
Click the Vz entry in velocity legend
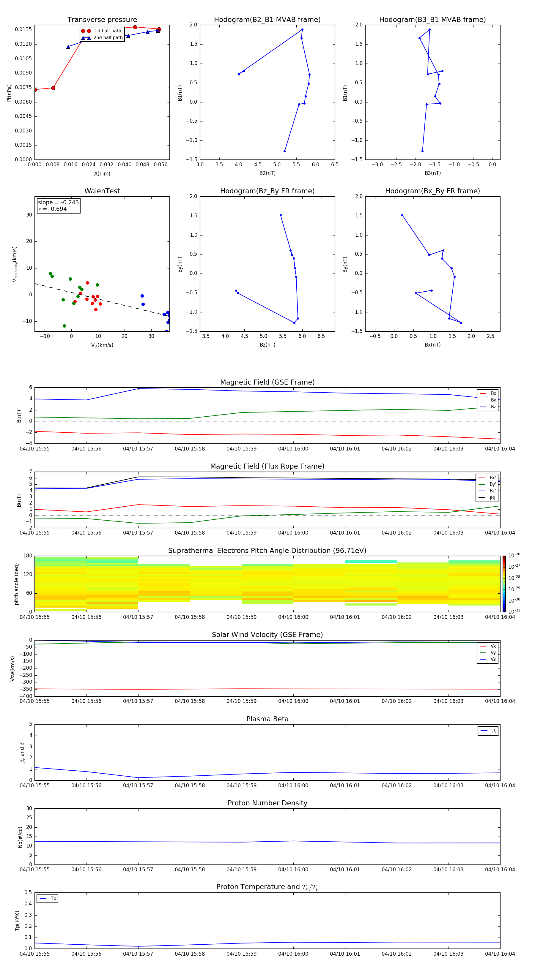point(488,659)
